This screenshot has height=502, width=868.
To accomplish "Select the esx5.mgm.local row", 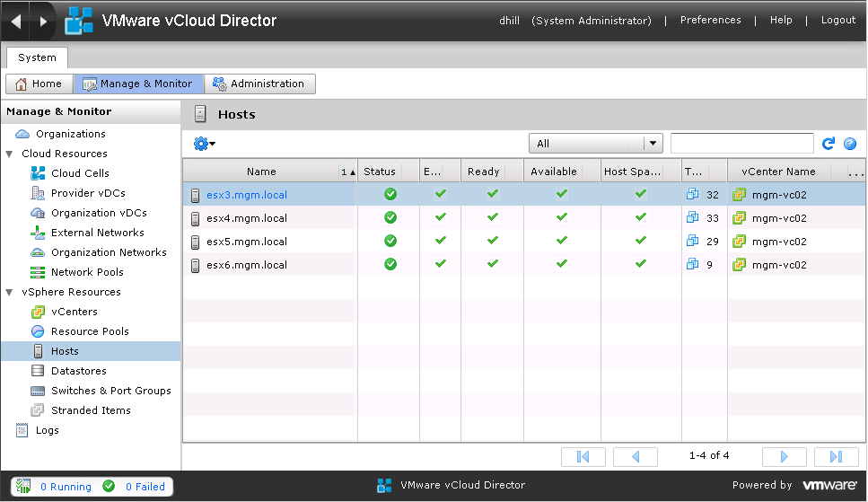I will pyautogui.click(x=523, y=242).
